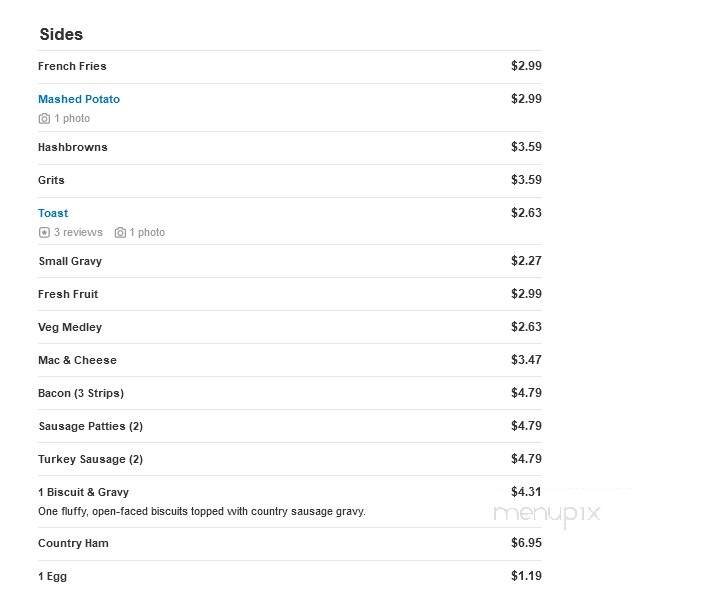Image resolution: width=726 pixels, height=596 pixels.
Task: Select the Turkey Sausage (2) item
Action: click(90, 459)
